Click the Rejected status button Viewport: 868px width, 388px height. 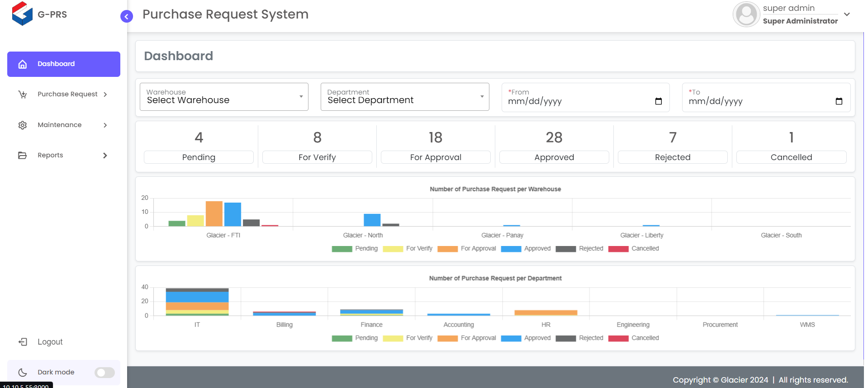click(x=673, y=157)
